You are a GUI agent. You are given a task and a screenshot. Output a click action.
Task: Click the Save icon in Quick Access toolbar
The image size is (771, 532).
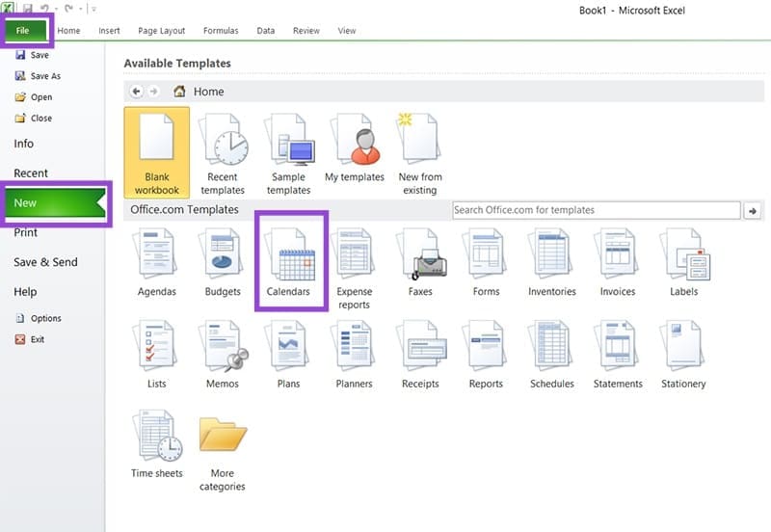point(28,9)
